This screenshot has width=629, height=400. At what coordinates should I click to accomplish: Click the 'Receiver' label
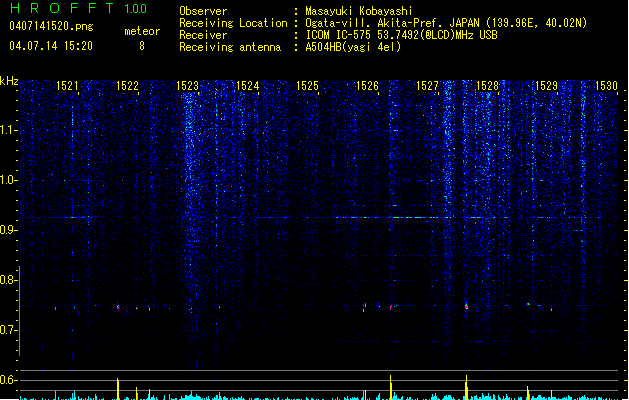pos(203,35)
